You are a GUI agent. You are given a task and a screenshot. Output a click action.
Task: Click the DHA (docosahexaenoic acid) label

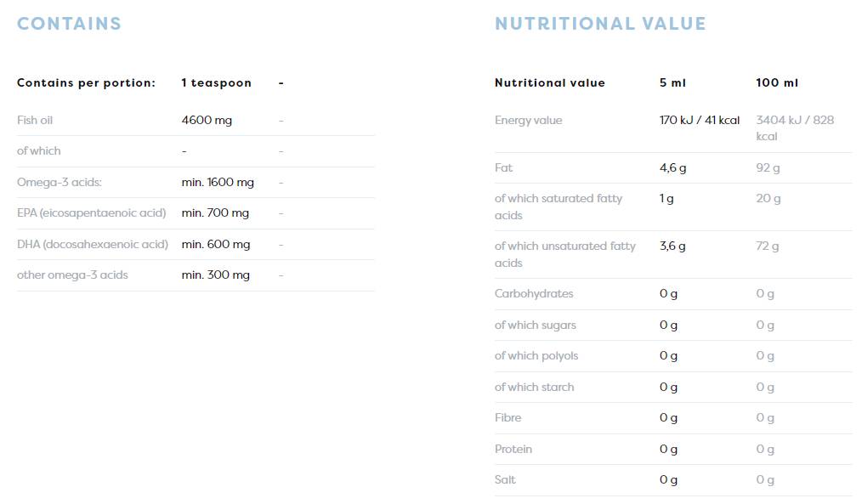point(93,245)
